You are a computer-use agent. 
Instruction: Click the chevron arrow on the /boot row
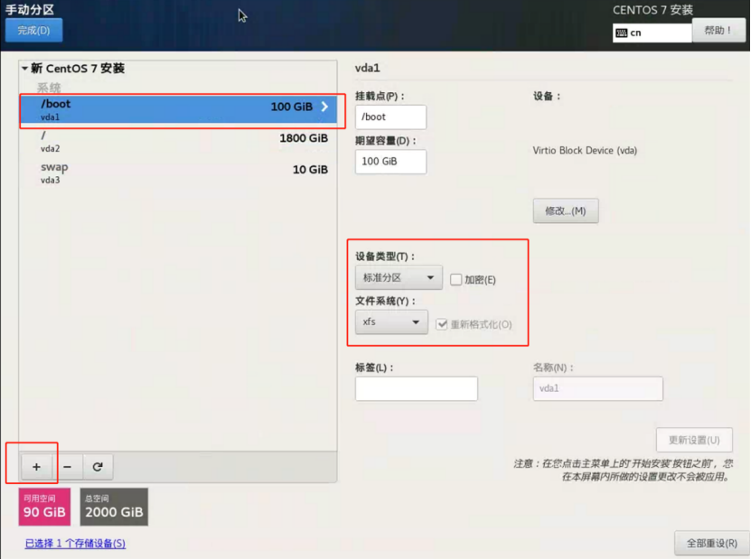pos(324,107)
